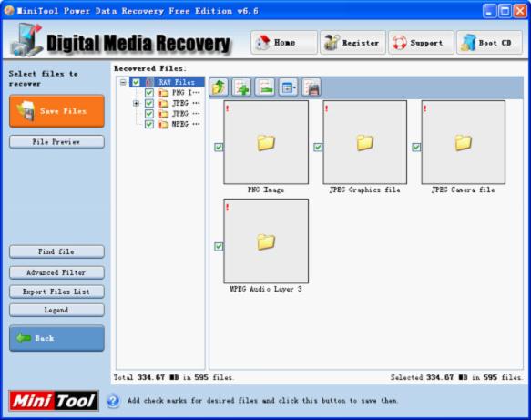Viewport: 531px width, 420px height.
Task: Open the blue help question mark icon
Action: (x=113, y=401)
